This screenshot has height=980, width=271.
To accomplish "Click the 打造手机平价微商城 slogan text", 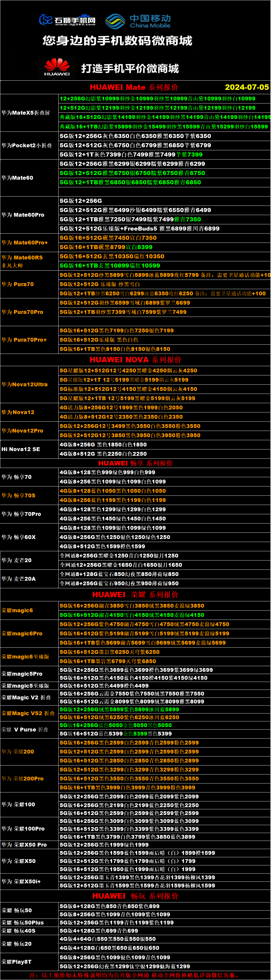I will pyautogui.click(x=130, y=69).
